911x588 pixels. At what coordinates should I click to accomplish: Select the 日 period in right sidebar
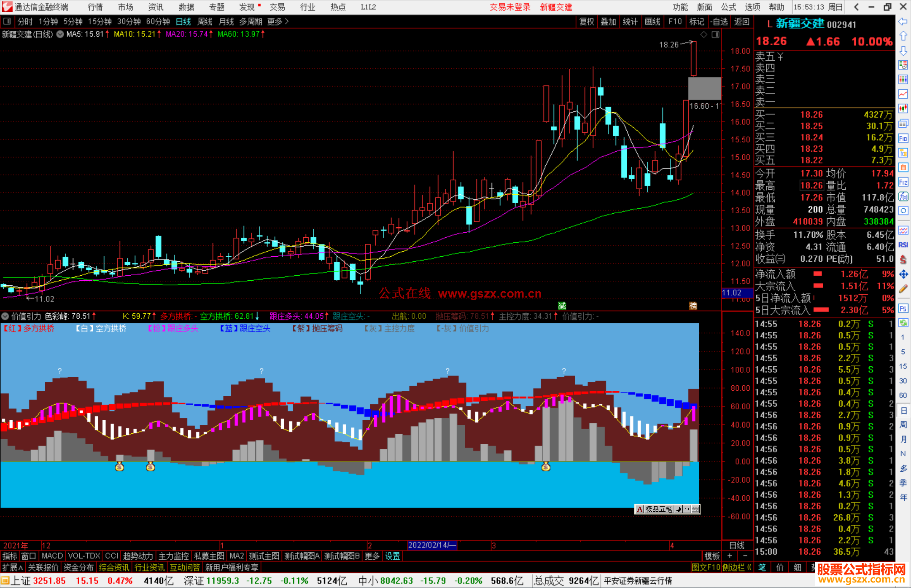pos(903,410)
